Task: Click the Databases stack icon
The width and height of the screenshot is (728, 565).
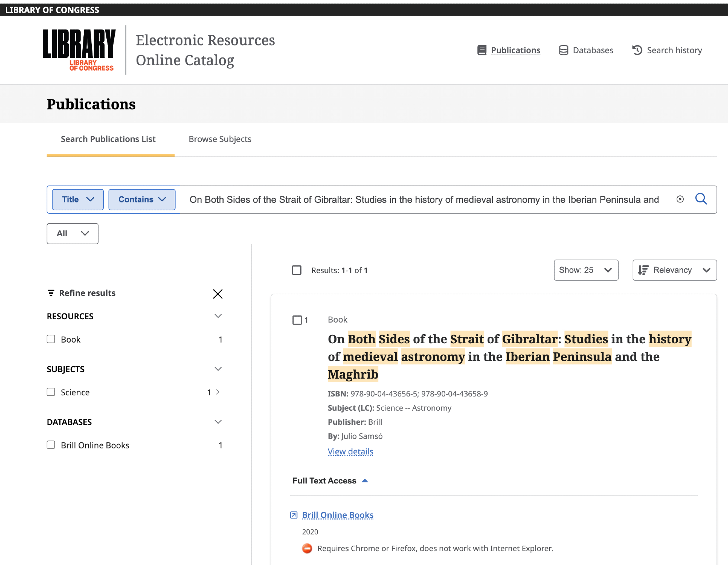Action: (x=563, y=50)
